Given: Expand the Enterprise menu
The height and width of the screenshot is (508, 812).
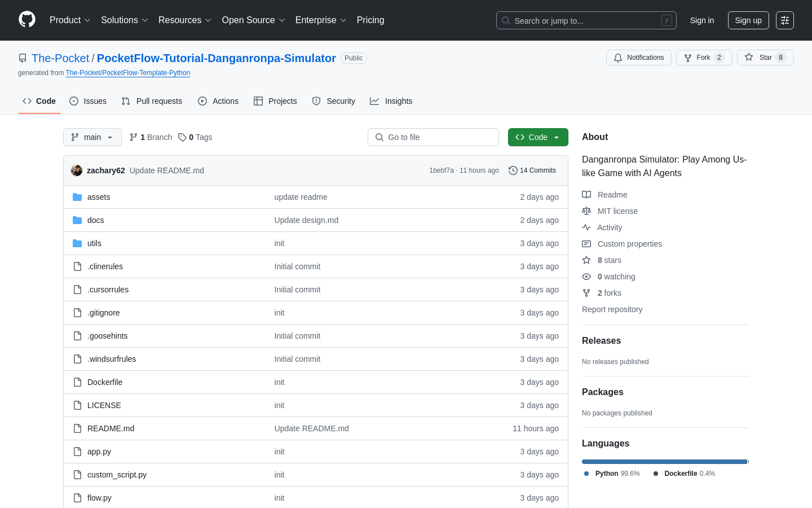Looking at the screenshot, I should pyautogui.click(x=321, y=20).
